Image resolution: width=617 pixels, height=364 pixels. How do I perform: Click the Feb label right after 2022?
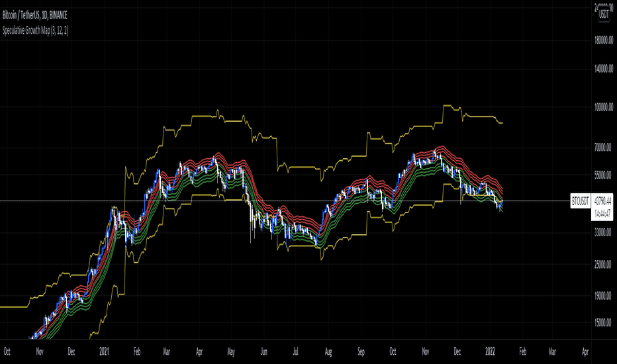[522, 351]
